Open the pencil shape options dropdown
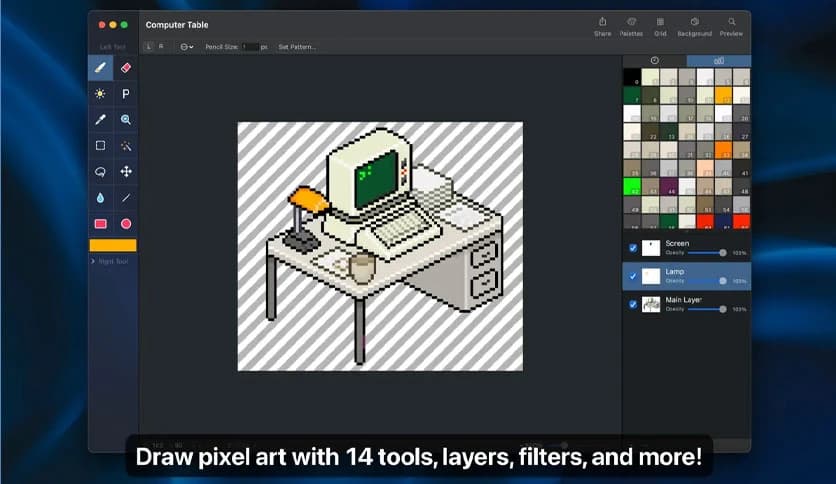This screenshot has width=836, height=484. pyautogui.click(x=186, y=46)
